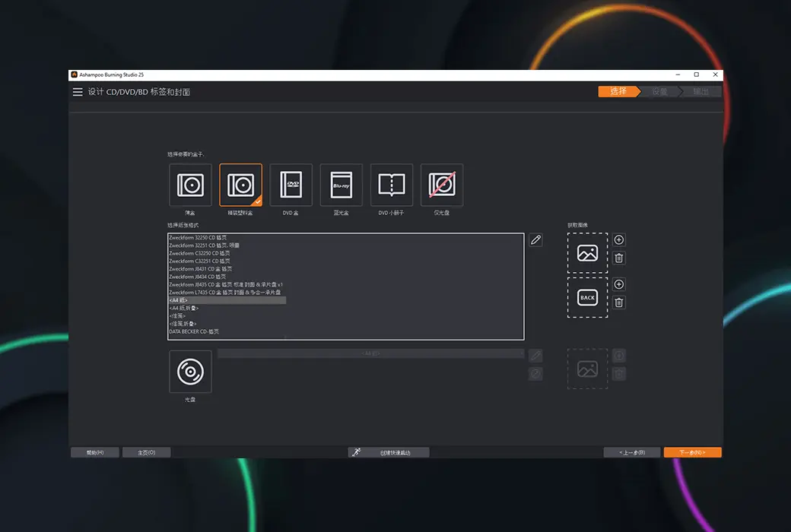Select the slim case box type
This screenshot has width=791, height=532.
point(190,185)
